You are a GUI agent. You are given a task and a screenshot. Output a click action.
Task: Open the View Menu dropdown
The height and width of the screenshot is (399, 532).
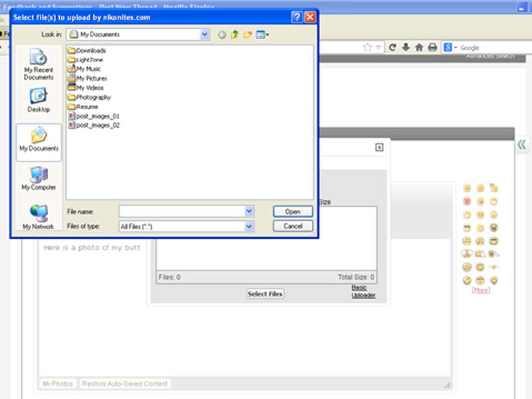(263, 35)
